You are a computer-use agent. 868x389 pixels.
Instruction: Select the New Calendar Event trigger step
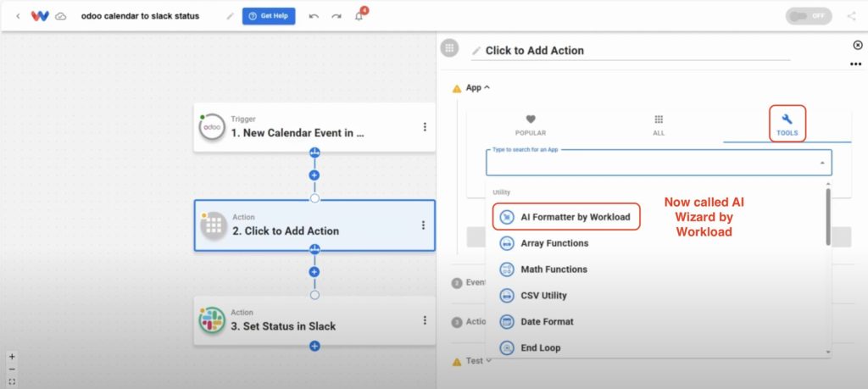coord(314,127)
